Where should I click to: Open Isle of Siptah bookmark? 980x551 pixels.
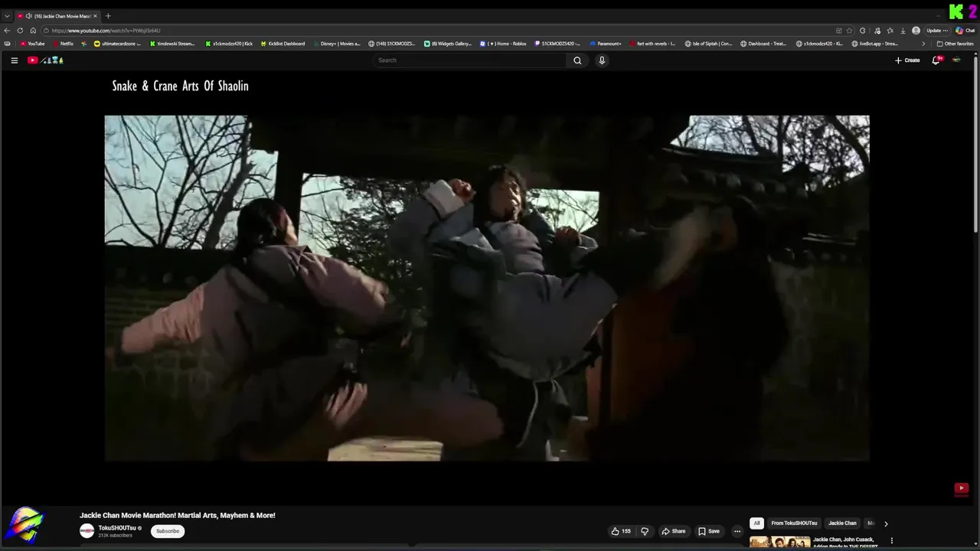pos(709,44)
